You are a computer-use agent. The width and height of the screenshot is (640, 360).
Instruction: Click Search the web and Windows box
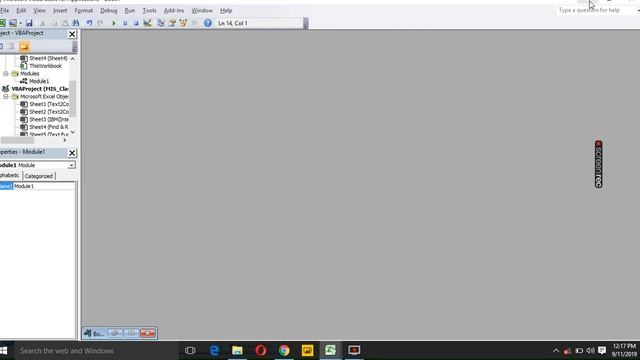tap(96, 351)
